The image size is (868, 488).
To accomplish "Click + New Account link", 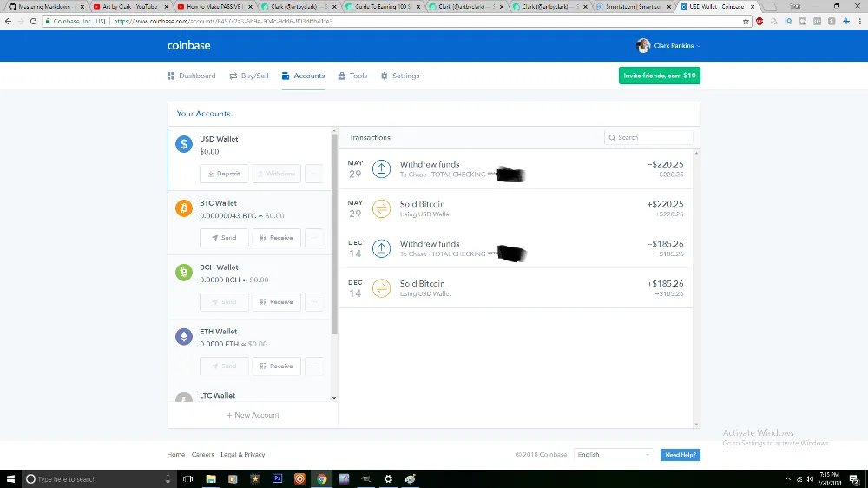I will point(253,415).
